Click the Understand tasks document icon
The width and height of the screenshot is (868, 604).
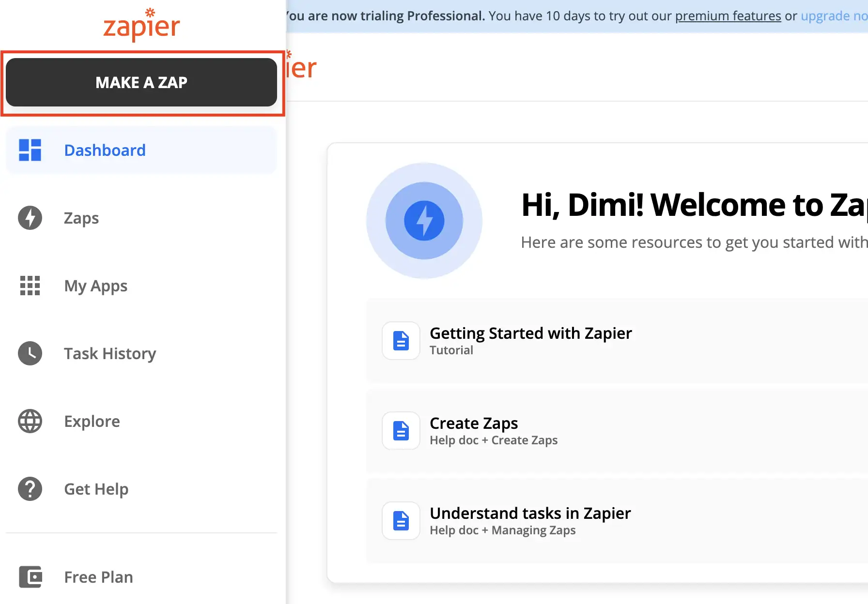pyautogui.click(x=401, y=521)
